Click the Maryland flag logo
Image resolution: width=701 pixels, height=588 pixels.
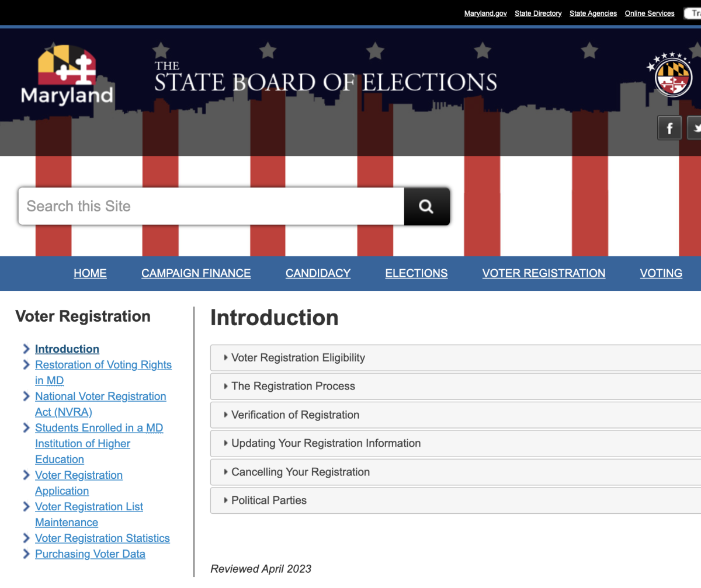pyautogui.click(x=67, y=75)
